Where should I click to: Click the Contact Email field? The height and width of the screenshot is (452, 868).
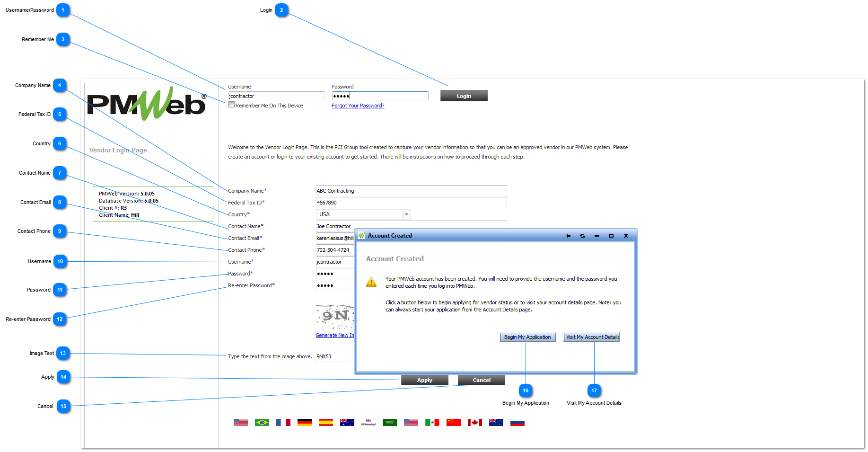click(x=335, y=238)
